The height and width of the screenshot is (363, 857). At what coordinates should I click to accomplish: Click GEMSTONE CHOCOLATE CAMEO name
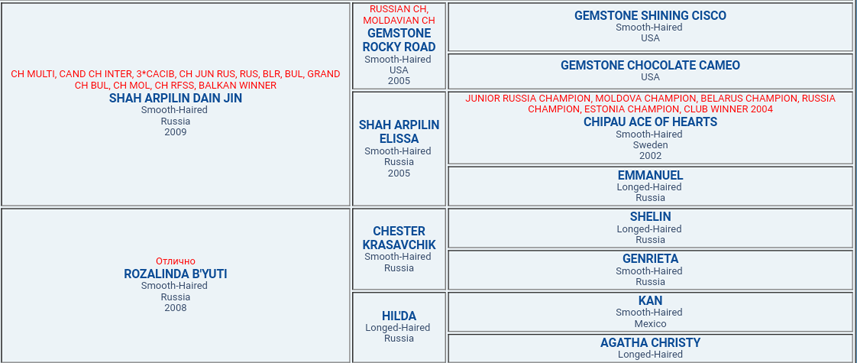(650, 66)
